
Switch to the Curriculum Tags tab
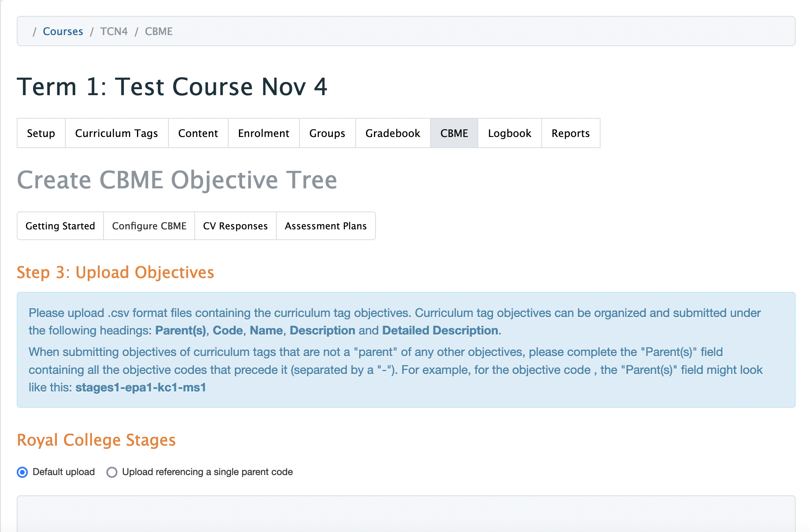click(116, 133)
